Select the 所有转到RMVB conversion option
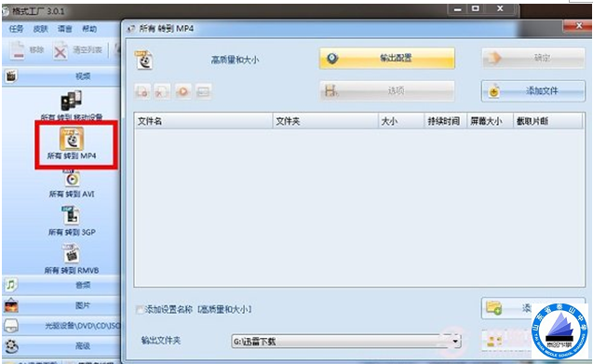The height and width of the screenshot is (364, 593). pyautogui.click(x=72, y=259)
